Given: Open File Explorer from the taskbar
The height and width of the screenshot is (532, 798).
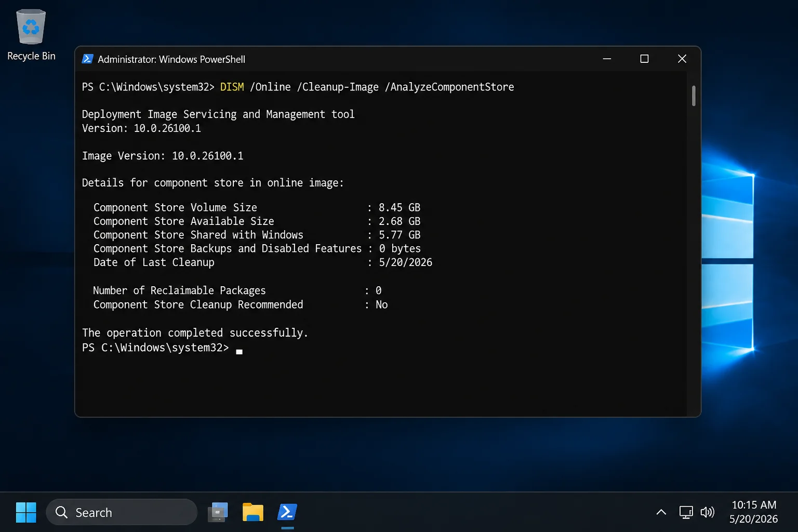Looking at the screenshot, I should tap(253, 512).
